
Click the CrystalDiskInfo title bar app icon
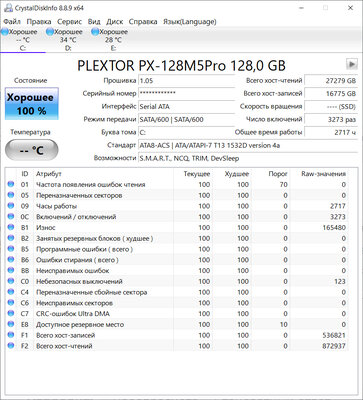(x=9, y=8)
